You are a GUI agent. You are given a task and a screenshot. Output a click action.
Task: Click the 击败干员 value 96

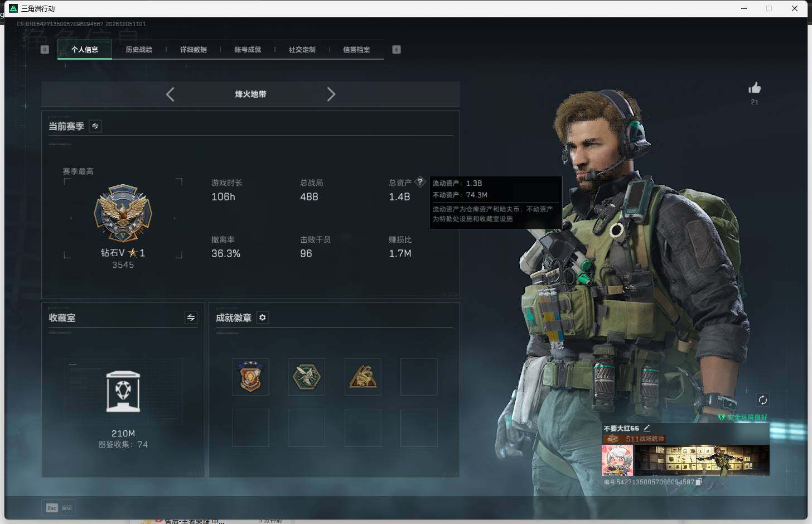click(306, 254)
